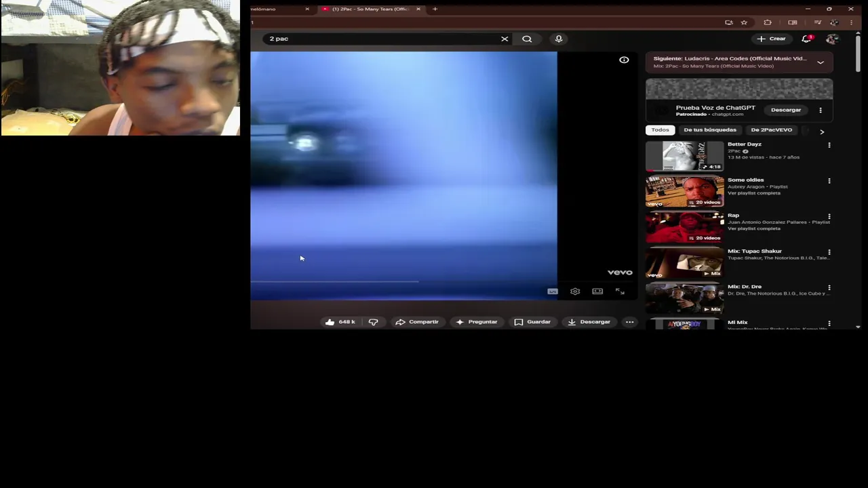
Task: Install app icon in address bar
Action: pos(729,22)
